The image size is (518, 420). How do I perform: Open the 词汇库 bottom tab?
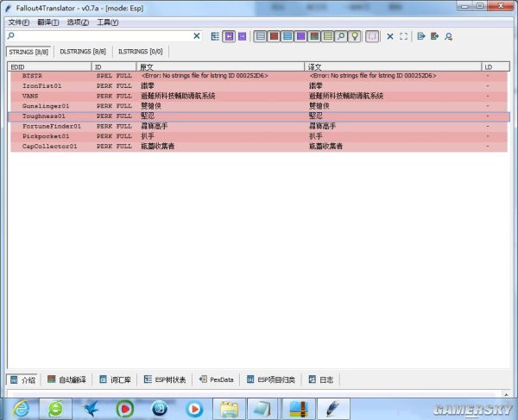(x=116, y=379)
